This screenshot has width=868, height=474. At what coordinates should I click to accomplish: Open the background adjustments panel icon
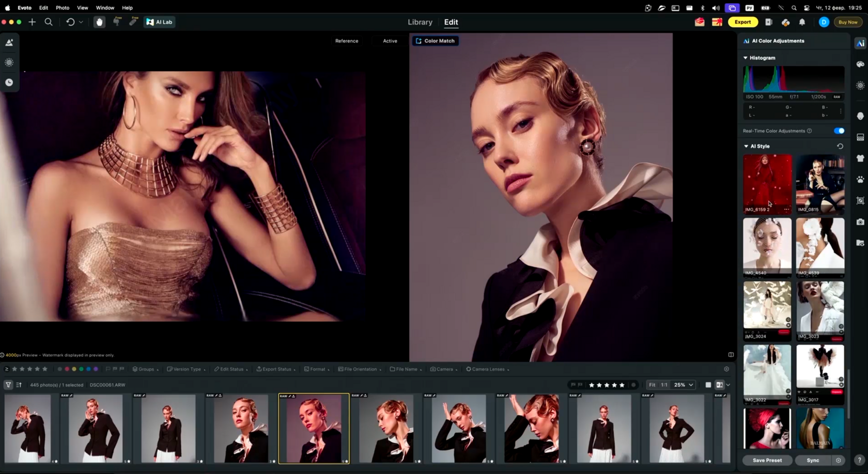(x=860, y=137)
